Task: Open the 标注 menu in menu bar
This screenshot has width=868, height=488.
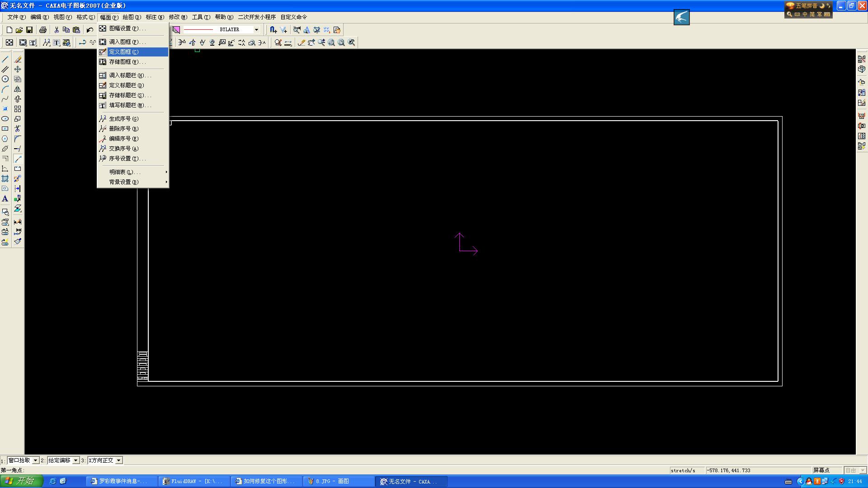Action: click(155, 17)
